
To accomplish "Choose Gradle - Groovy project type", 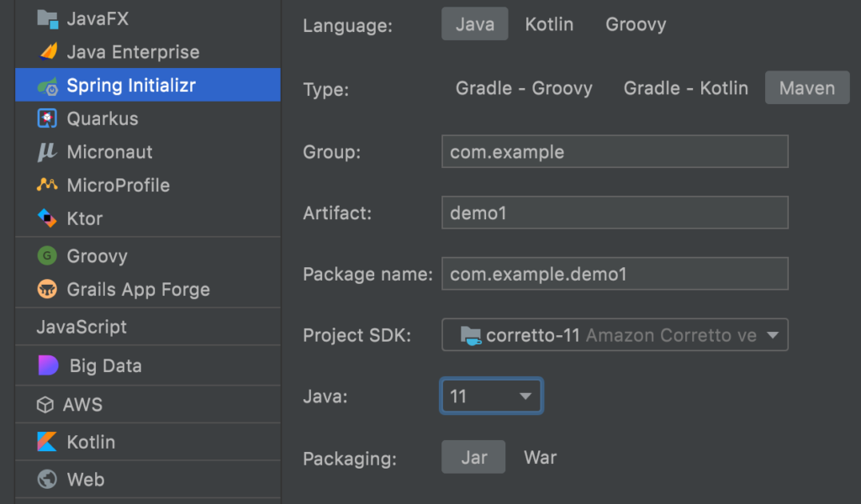I will [524, 87].
